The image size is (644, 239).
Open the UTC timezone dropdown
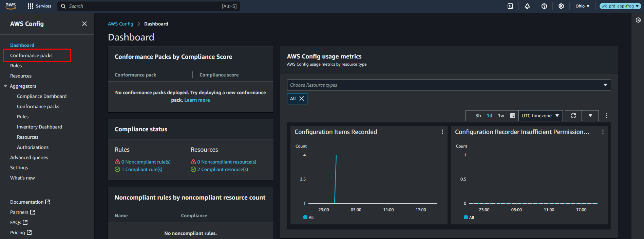pyautogui.click(x=540, y=116)
